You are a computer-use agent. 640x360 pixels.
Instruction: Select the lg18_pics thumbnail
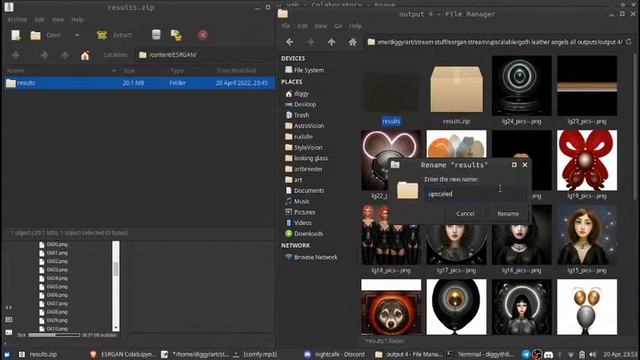point(391,235)
